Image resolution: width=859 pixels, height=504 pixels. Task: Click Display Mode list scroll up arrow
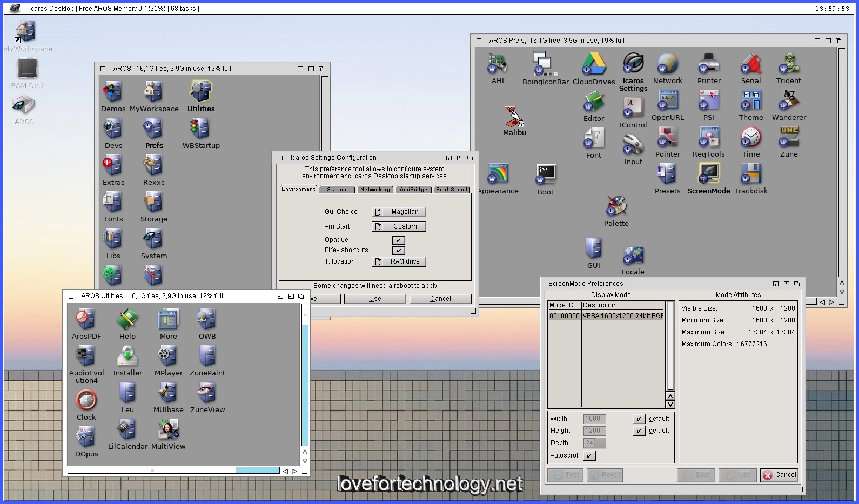coord(670,397)
